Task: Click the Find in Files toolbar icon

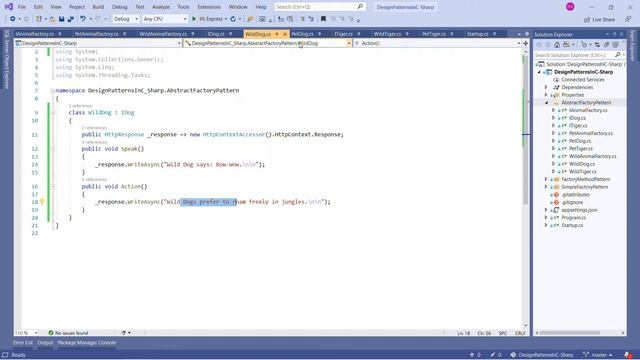Action: pyautogui.click(x=250, y=19)
